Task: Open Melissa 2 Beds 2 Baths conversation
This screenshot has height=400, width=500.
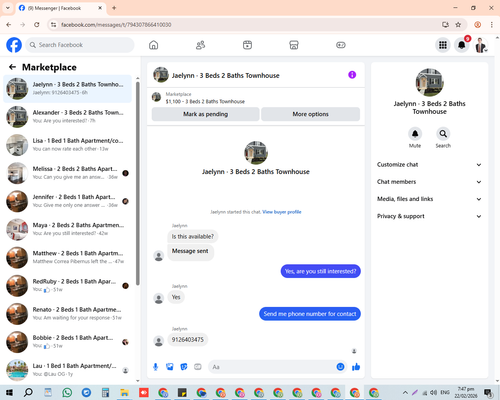Action: pos(68,173)
